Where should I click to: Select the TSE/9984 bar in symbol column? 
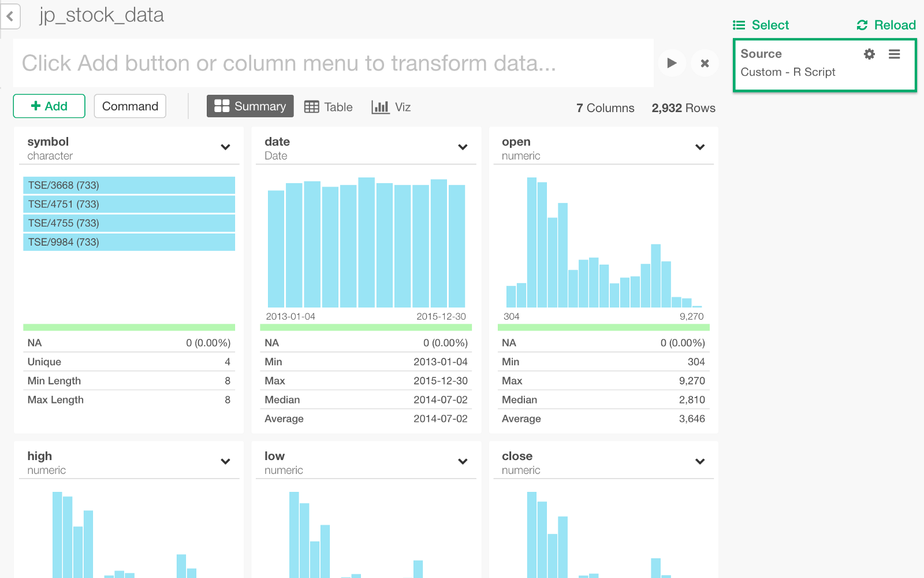(129, 242)
